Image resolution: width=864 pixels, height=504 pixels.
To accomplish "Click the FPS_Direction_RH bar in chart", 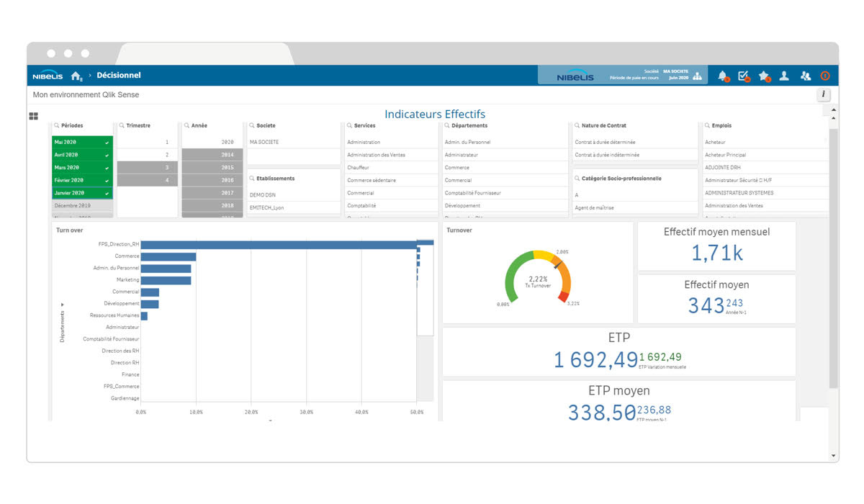I will [278, 245].
